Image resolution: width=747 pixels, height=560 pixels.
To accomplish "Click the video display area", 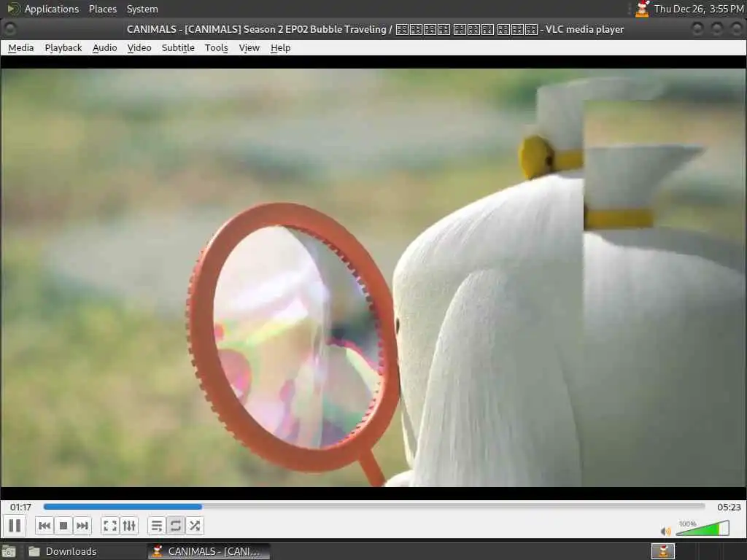I will 373,278.
